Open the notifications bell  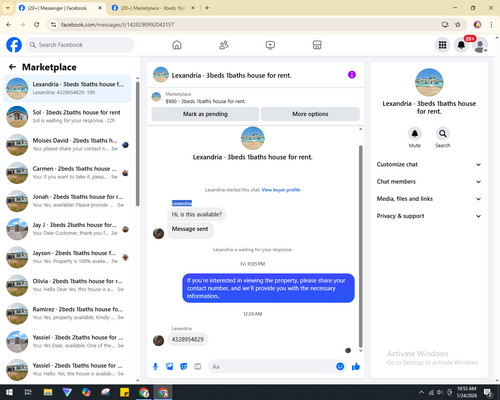(x=461, y=45)
